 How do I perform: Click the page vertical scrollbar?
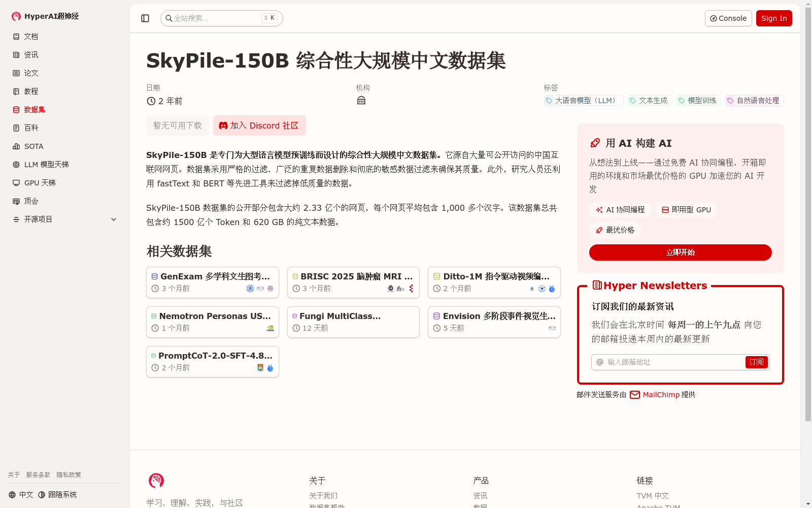[x=808, y=213]
